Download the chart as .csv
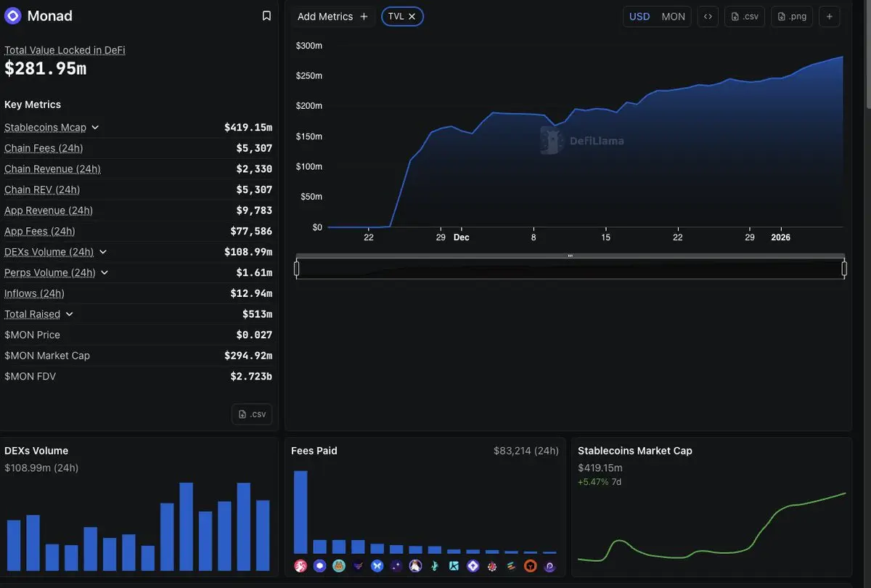The image size is (871, 588). pyautogui.click(x=745, y=17)
